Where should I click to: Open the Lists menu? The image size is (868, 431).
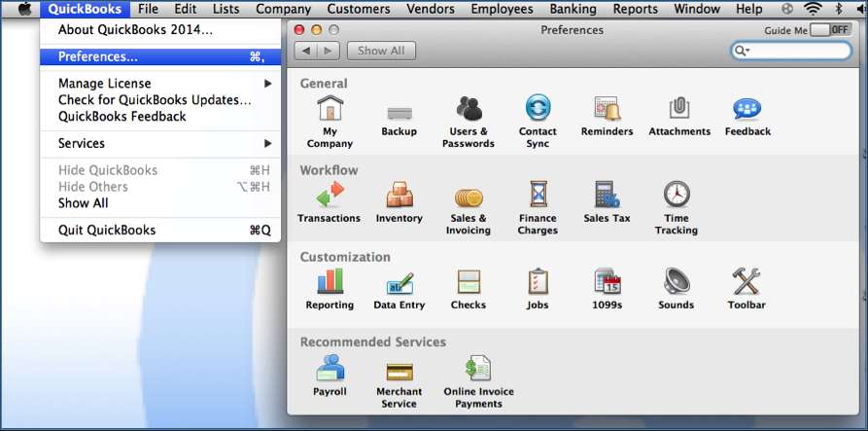(226, 9)
